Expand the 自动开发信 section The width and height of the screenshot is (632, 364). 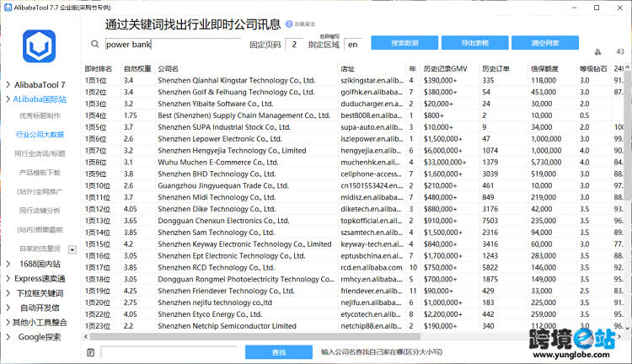8,308
